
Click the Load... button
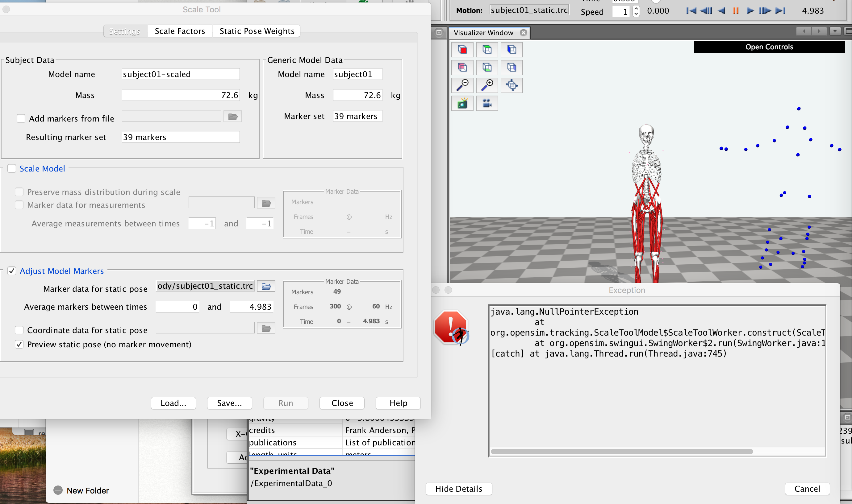[173, 403]
